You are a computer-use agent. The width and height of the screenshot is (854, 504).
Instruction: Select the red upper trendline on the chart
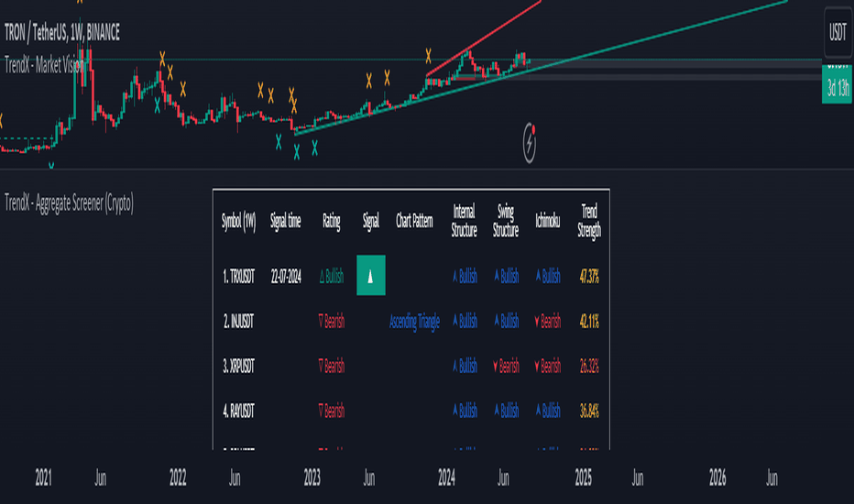[484, 38]
